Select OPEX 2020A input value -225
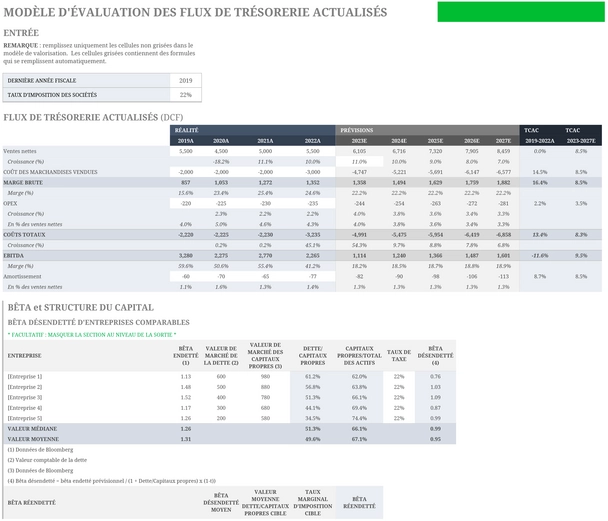 coord(221,204)
